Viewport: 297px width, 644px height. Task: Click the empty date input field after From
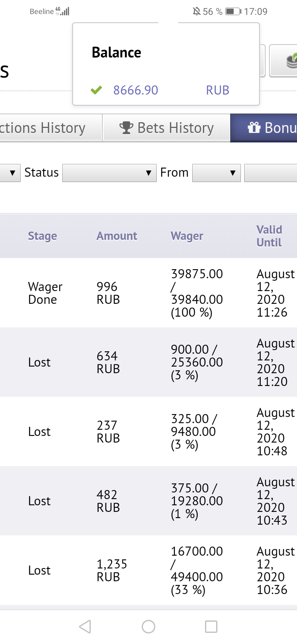(271, 173)
